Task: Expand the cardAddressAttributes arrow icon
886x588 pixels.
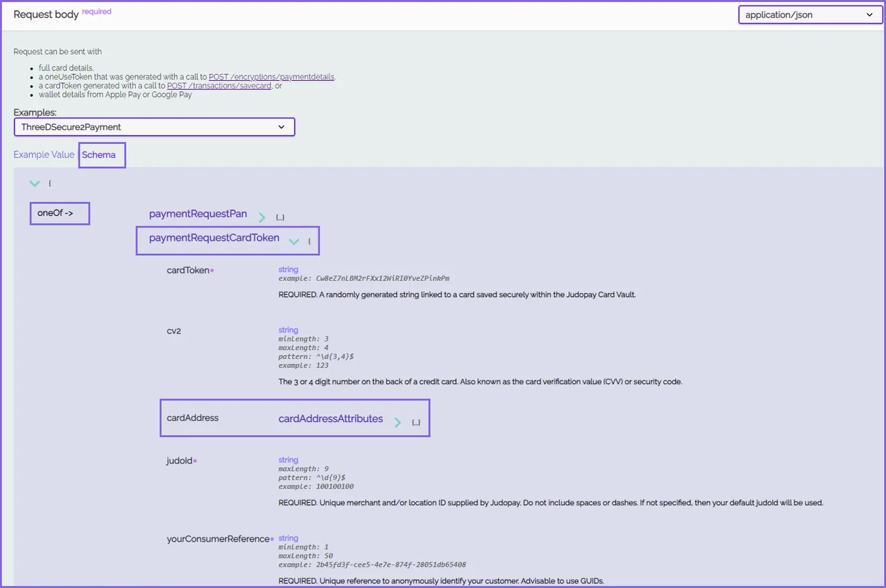Action: pyautogui.click(x=397, y=422)
